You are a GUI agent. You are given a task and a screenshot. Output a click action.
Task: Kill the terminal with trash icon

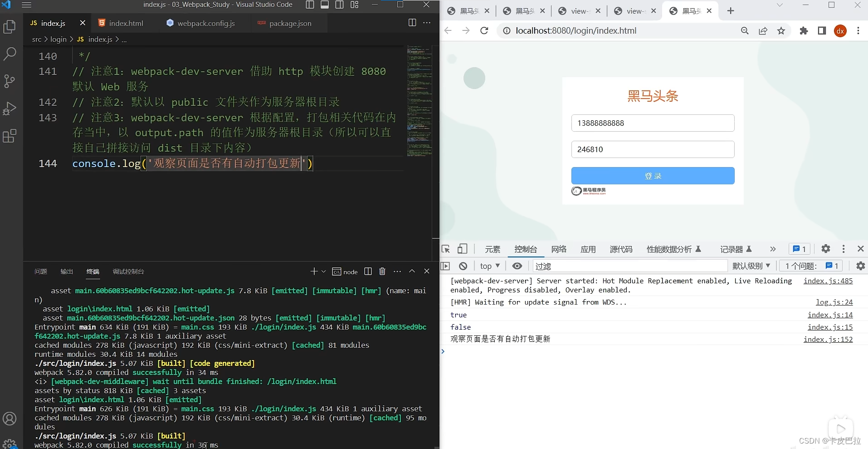[382, 271]
